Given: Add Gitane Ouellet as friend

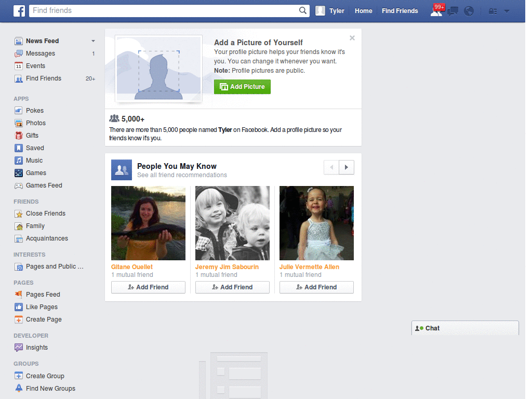Looking at the screenshot, I should click(x=148, y=287).
